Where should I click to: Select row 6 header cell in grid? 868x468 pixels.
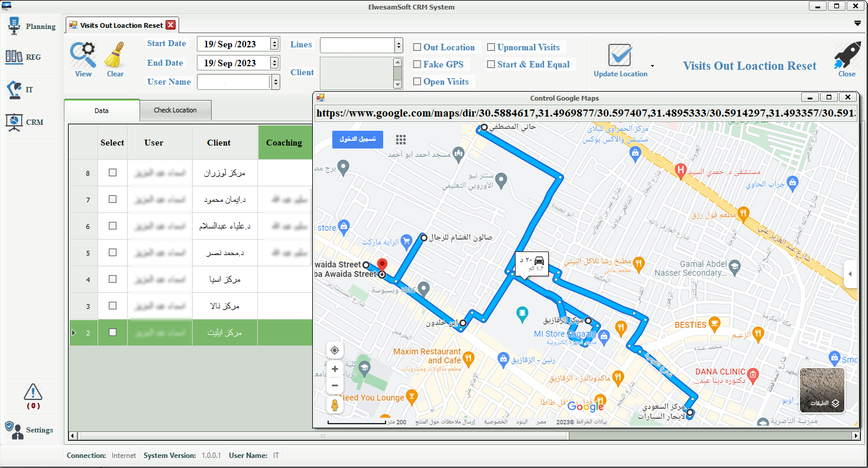pyautogui.click(x=84, y=226)
